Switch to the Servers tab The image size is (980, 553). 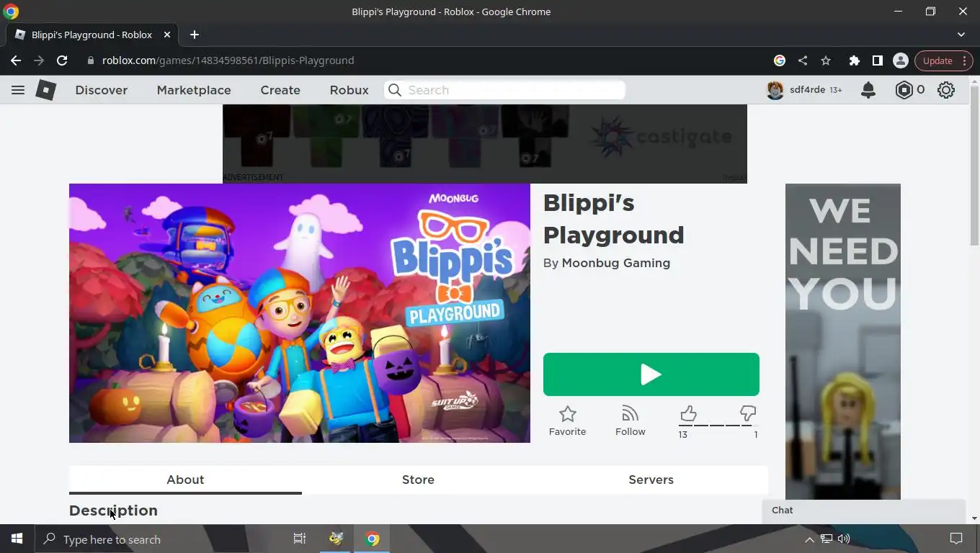click(x=651, y=480)
